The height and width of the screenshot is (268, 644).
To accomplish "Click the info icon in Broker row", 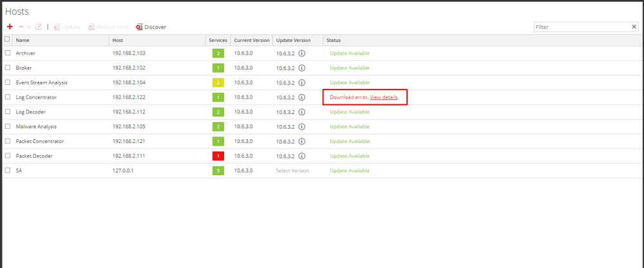I will click(x=302, y=68).
